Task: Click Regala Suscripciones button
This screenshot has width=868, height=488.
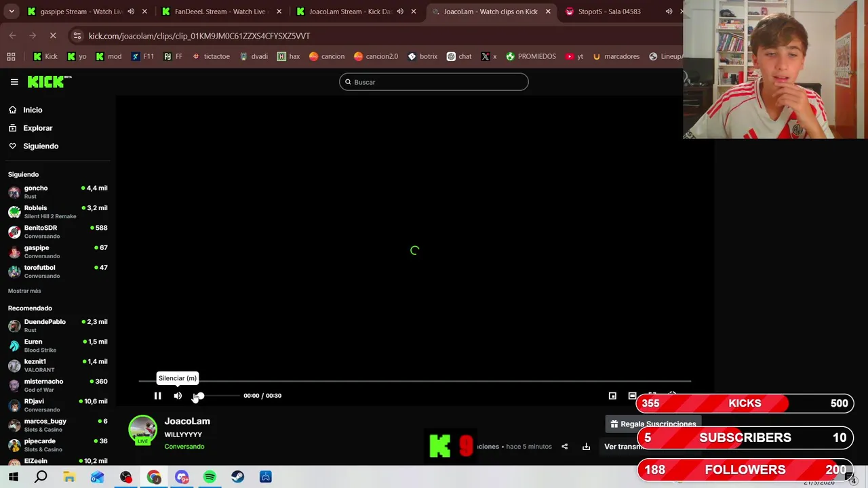Action: click(x=652, y=424)
